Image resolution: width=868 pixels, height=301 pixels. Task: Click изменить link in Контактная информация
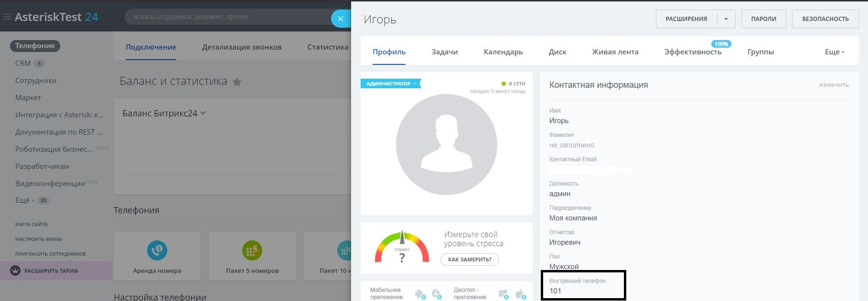pos(834,85)
